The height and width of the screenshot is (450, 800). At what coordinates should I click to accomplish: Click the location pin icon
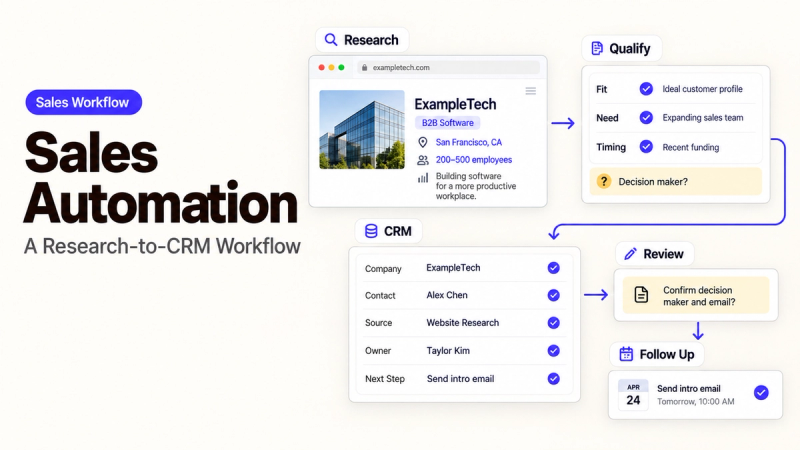point(422,142)
